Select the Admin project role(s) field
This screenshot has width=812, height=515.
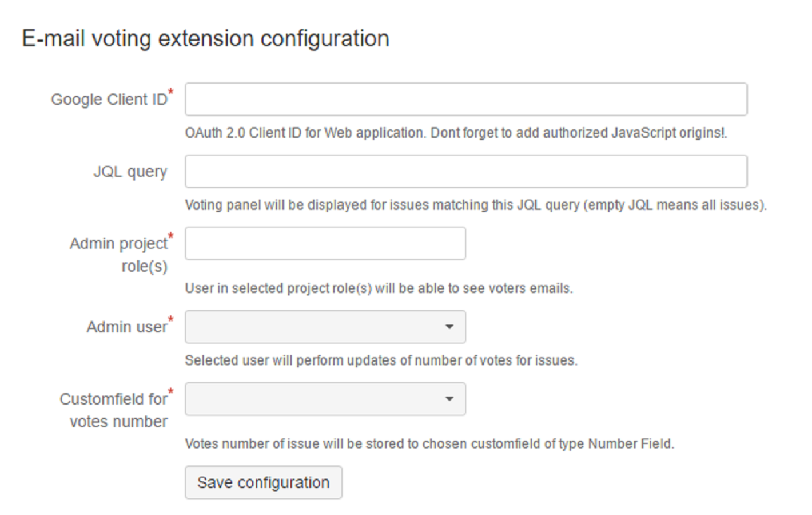click(x=325, y=243)
